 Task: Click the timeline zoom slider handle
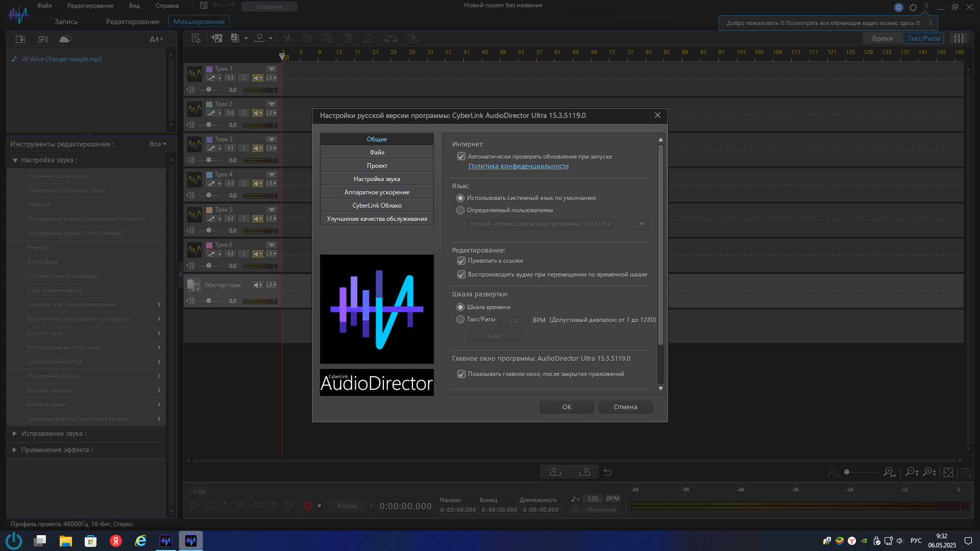point(847,472)
